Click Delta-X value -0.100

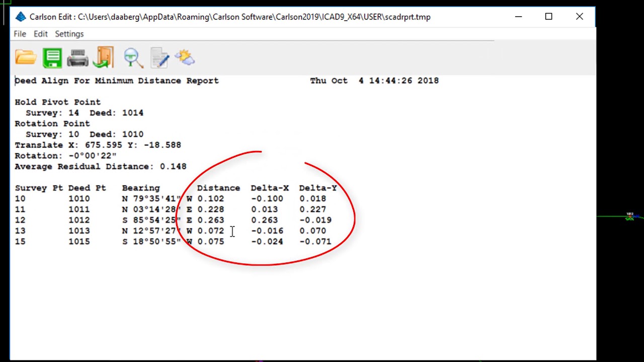267,199
